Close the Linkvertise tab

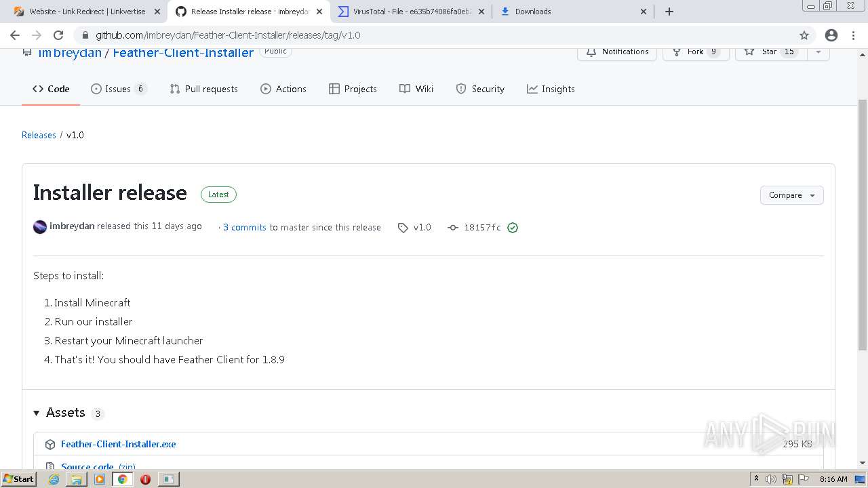157,12
